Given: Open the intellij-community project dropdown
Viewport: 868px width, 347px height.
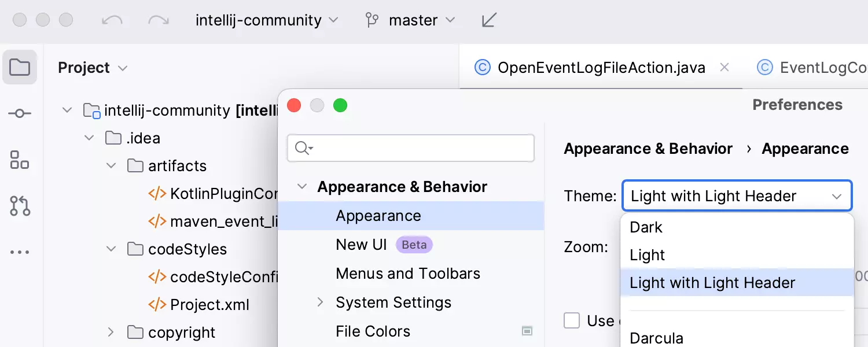Looking at the screenshot, I should click(x=266, y=20).
